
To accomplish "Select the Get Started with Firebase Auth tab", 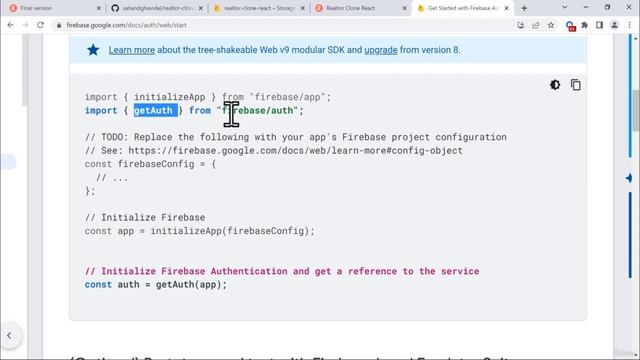I will (x=463, y=8).
